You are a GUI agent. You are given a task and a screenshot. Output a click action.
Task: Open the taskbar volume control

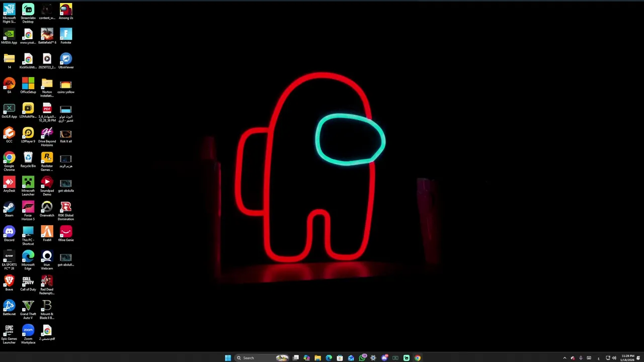pos(614,358)
